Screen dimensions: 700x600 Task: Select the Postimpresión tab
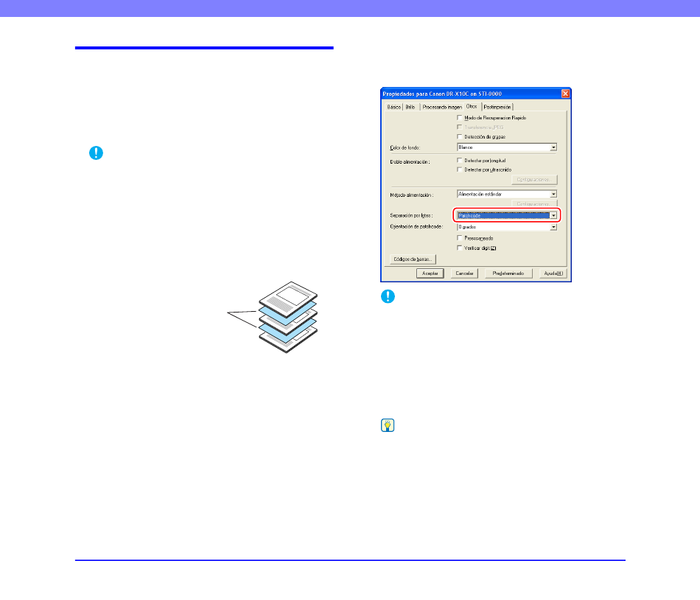(x=497, y=107)
